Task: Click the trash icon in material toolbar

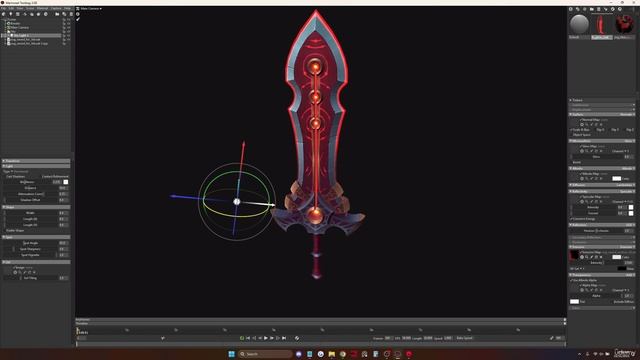Action: coord(598,9)
